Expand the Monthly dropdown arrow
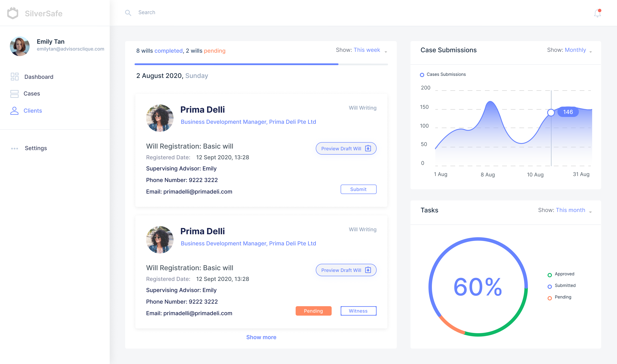The width and height of the screenshot is (617, 364). tap(591, 52)
